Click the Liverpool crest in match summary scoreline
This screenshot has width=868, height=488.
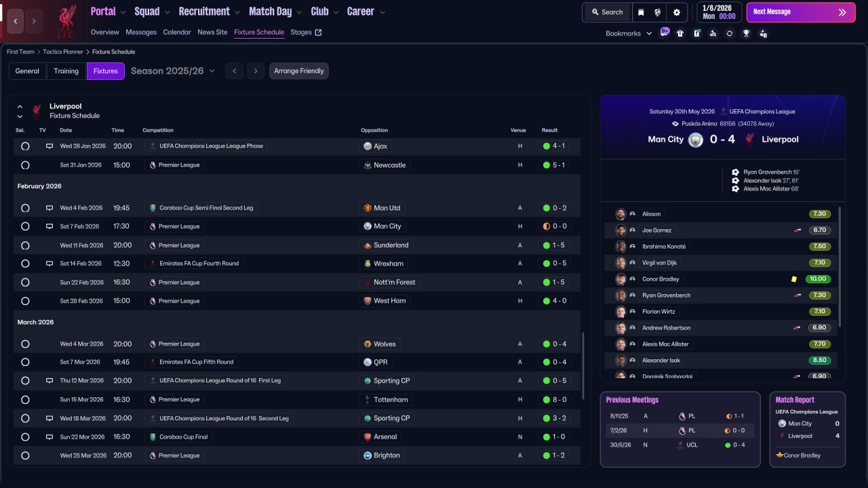(x=750, y=140)
